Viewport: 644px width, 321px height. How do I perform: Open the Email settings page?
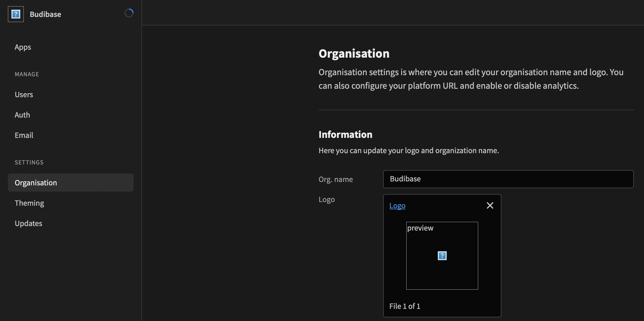click(x=24, y=135)
